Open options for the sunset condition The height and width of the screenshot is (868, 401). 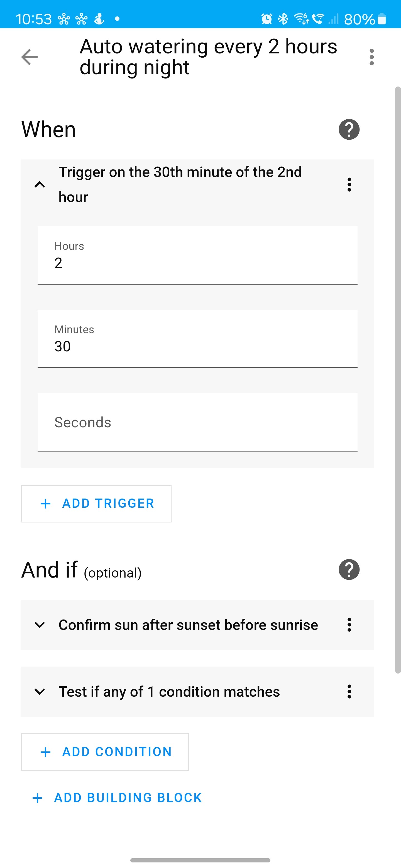click(349, 625)
